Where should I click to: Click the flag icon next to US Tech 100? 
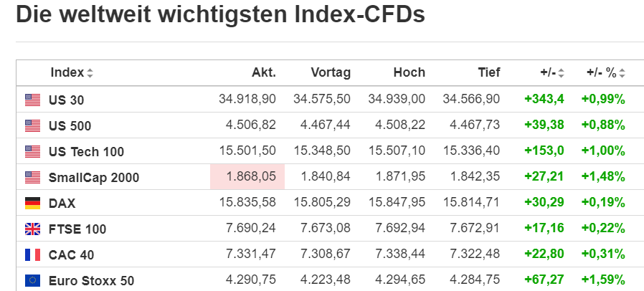click(x=32, y=151)
